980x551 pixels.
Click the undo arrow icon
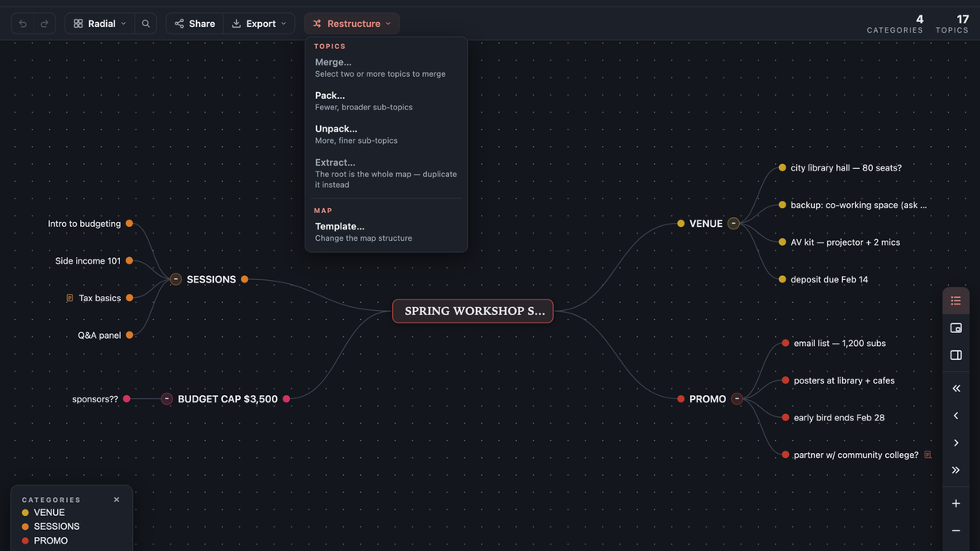pyautogui.click(x=23, y=24)
